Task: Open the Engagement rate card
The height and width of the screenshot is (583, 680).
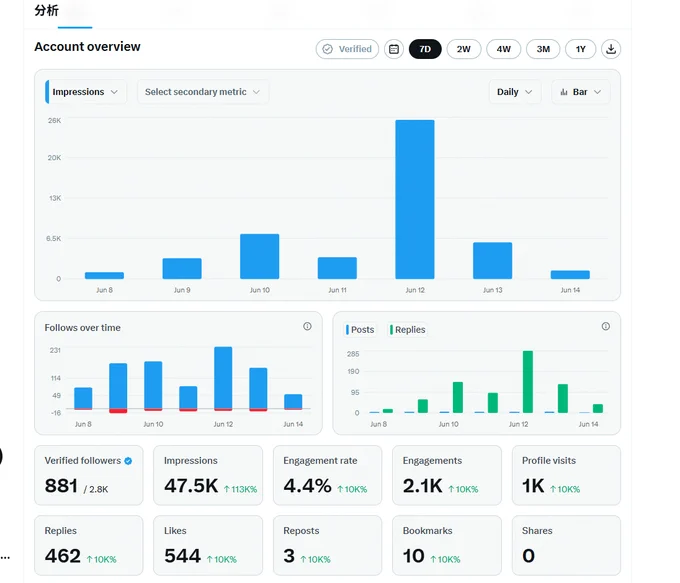Action: pos(327,475)
